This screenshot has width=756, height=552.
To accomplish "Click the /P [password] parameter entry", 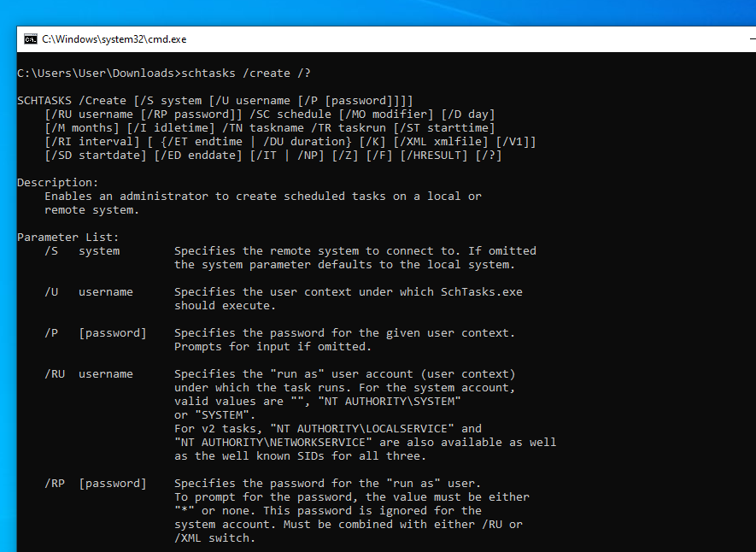I will click(x=96, y=333).
